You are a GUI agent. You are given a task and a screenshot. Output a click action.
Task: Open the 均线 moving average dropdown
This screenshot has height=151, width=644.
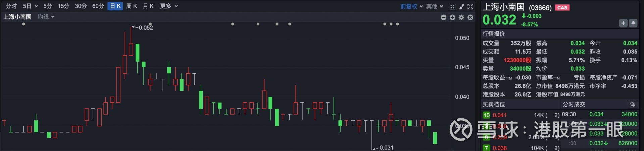(x=46, y=16)
